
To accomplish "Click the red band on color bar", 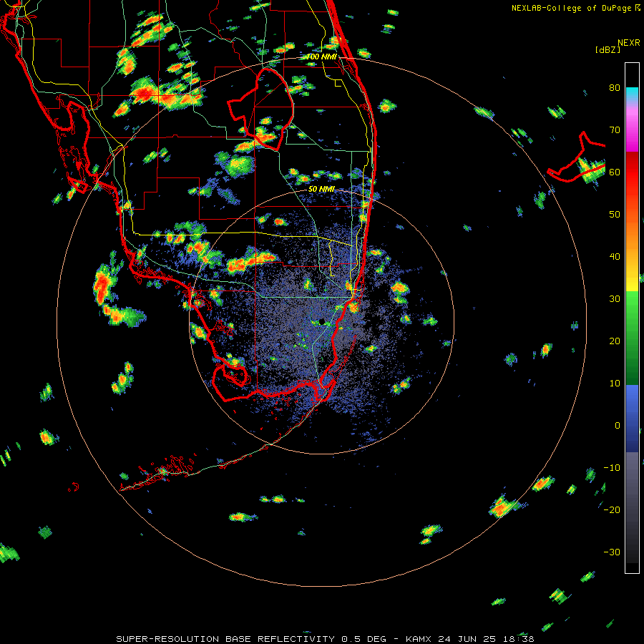I will [632, 172].
